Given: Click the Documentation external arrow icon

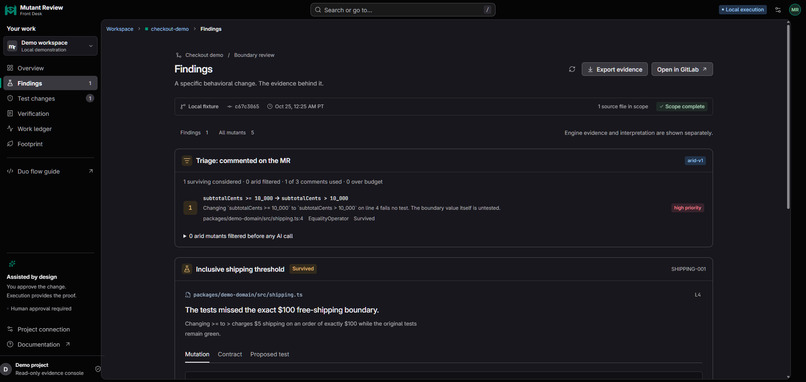Looking at the screenshot, I should tap(67, 344).
